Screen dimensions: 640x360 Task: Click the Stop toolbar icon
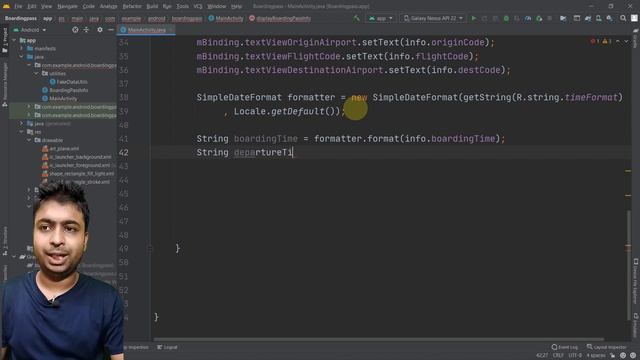(550, 18)
